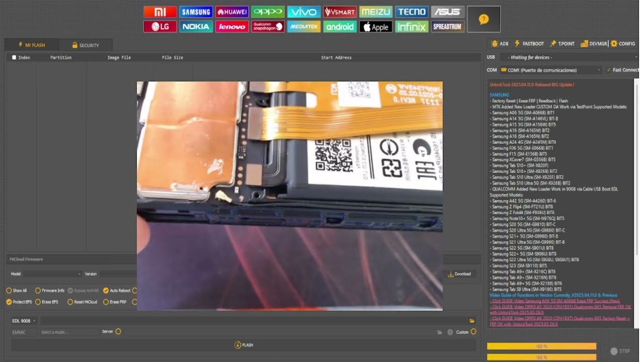This screenshot has width=644, height=362.
Task: Click the top 100% progress bar
Action: pyautogui.click(x=541, y=346)
